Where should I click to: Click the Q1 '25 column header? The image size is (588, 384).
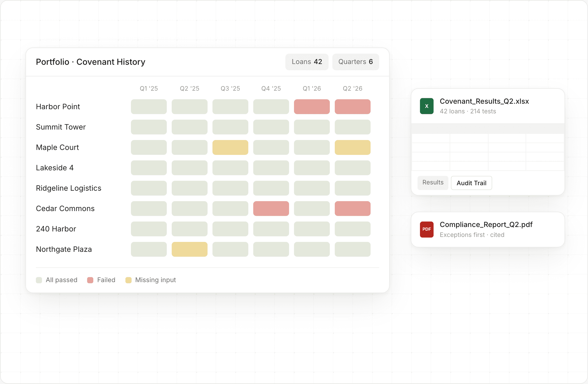click(149, 89)
